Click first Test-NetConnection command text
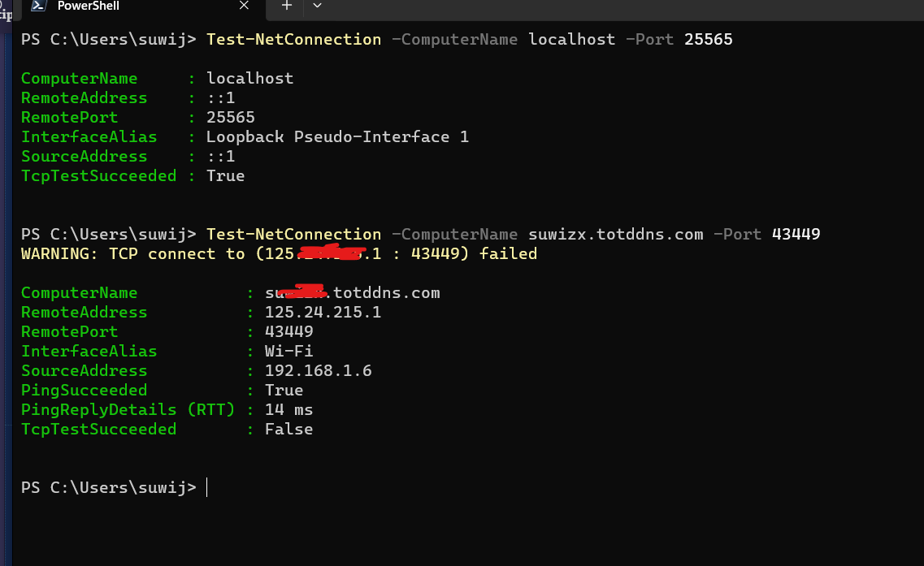 [293, 40]
